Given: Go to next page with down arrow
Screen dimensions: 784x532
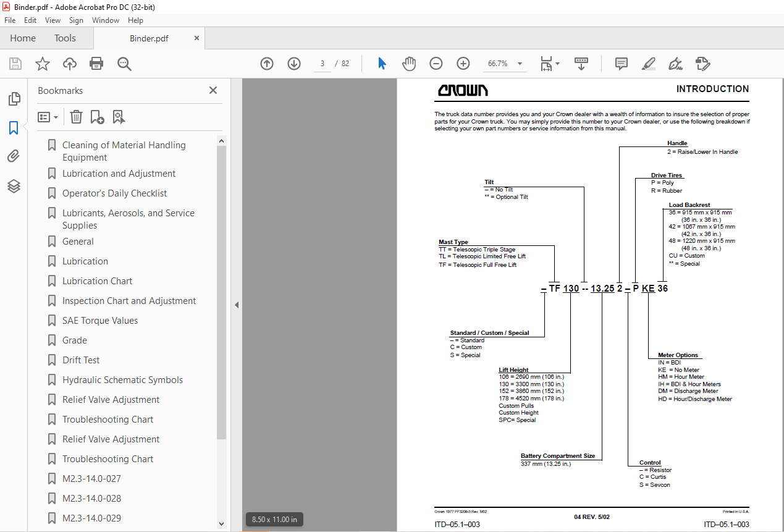Looking at the screenshot, I should click(294, 64).
